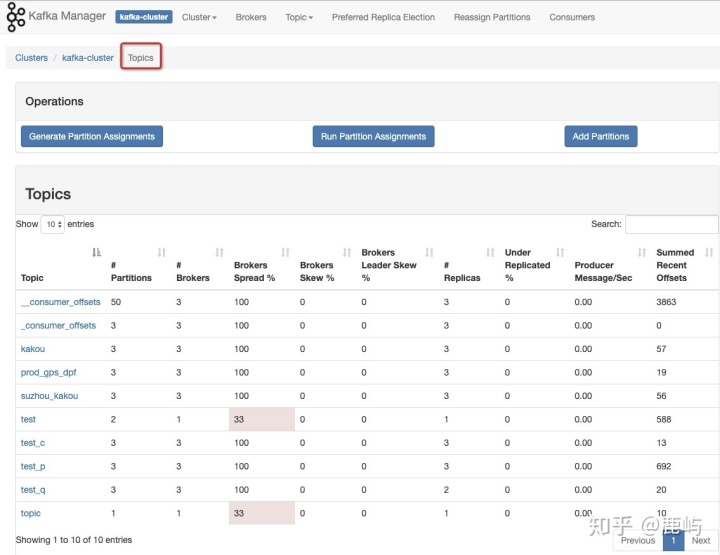
Task: Click offsets value 57 in kakou row
Action: coord(661,349)
